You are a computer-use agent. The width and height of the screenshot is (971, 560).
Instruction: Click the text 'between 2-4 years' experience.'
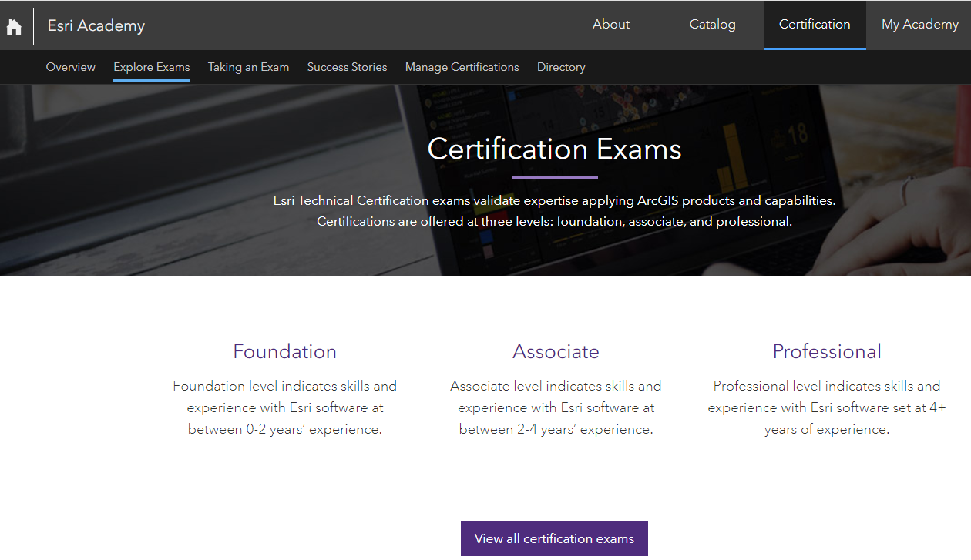coord(556,430)
